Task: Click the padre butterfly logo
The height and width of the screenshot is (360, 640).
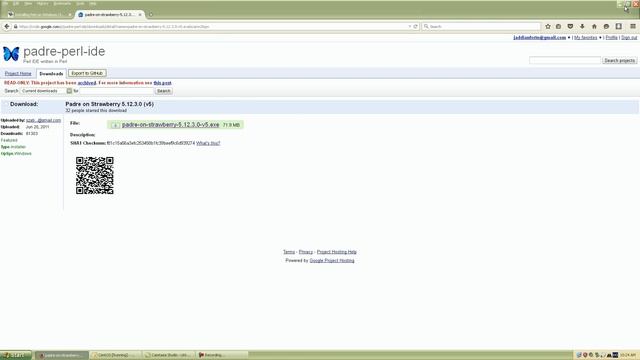Action: point(11,54)
